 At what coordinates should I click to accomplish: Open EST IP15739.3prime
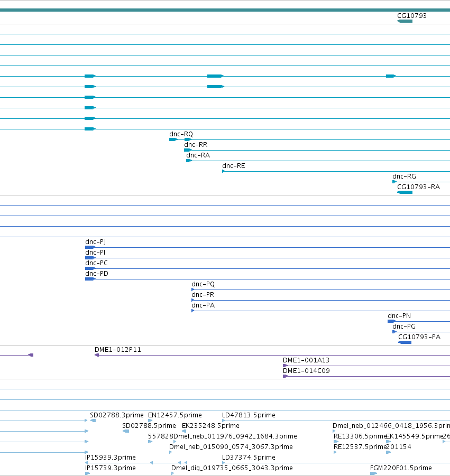tap(111, 468)
